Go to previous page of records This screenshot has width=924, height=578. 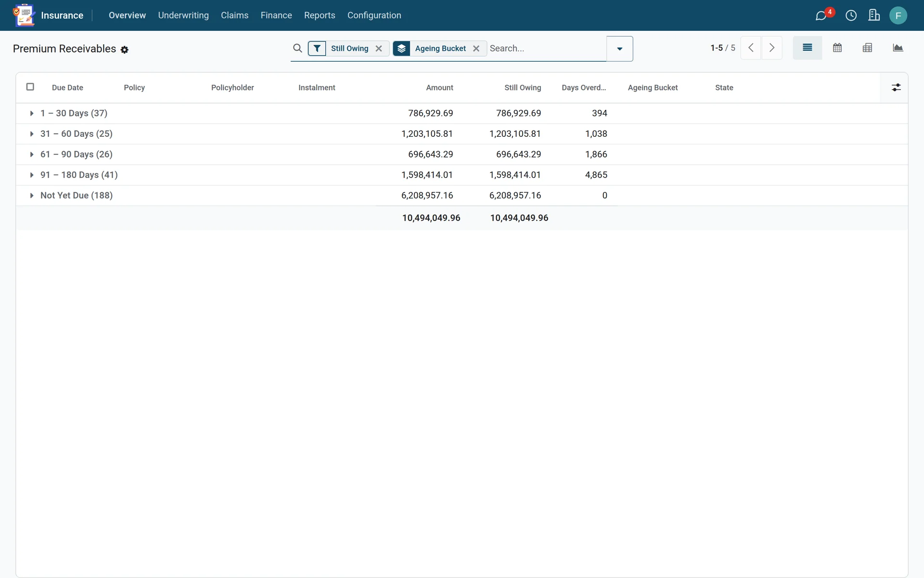point(751,48)
